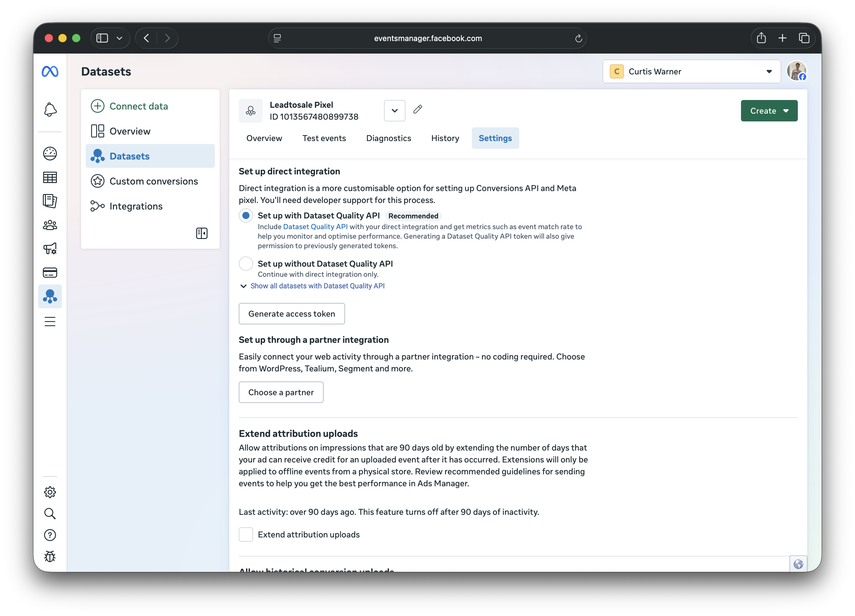The image size is (855, 616).
Task: Click the Generate access token button
Action: 291,313
